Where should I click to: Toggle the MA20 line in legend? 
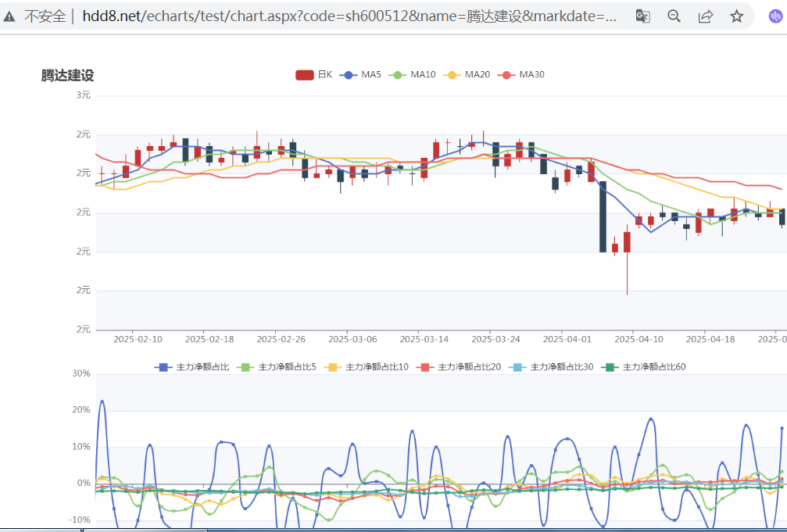467,74
